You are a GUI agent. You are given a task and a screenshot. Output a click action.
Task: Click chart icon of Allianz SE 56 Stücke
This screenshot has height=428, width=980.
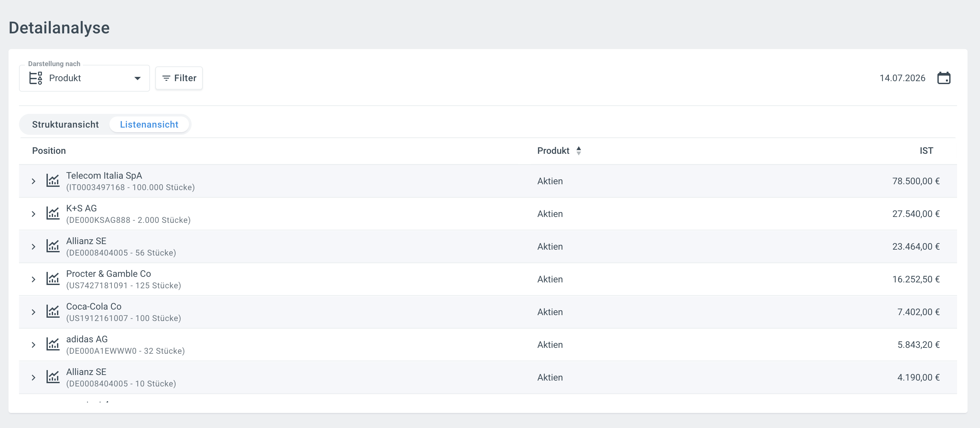point(53,246)
